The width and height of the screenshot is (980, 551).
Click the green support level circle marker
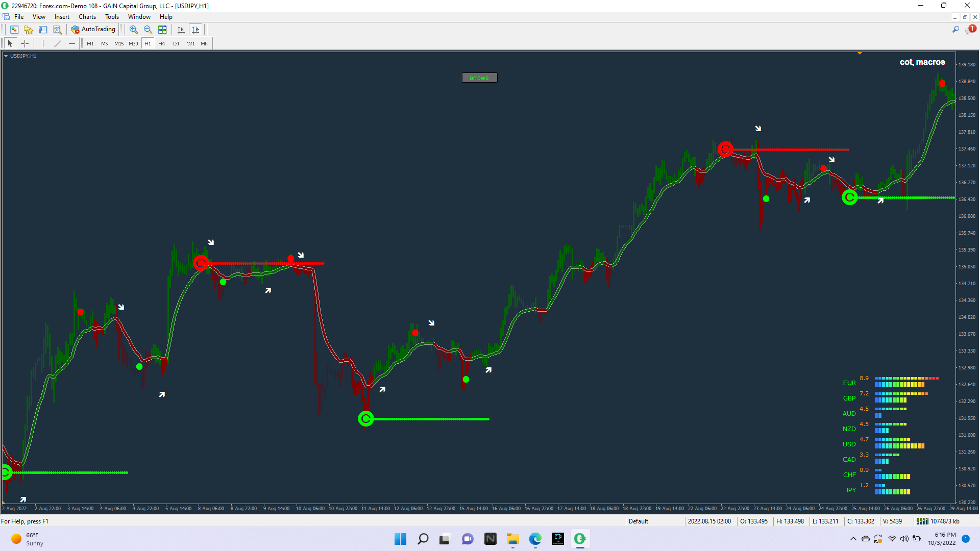coord(365,419)
